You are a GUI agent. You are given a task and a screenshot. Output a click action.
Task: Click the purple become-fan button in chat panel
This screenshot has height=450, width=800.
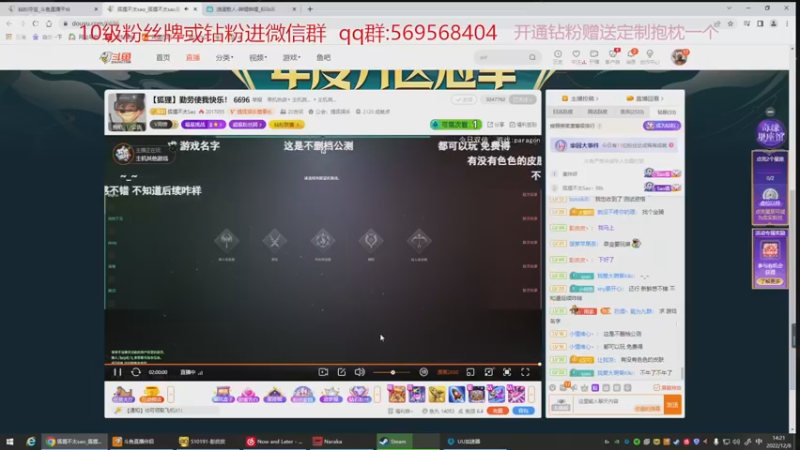[662, 126]
